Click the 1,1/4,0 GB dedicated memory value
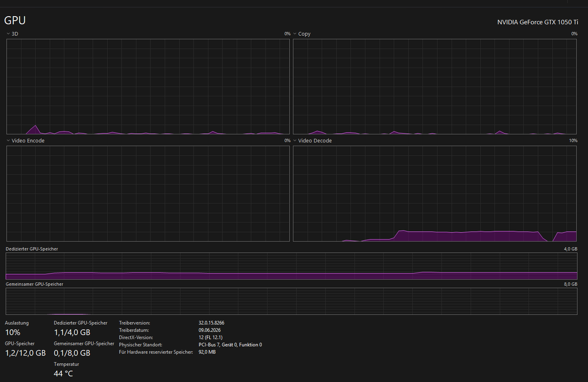Screen dimensions: 588x382 pyautogui.click(x=72, y=332)
